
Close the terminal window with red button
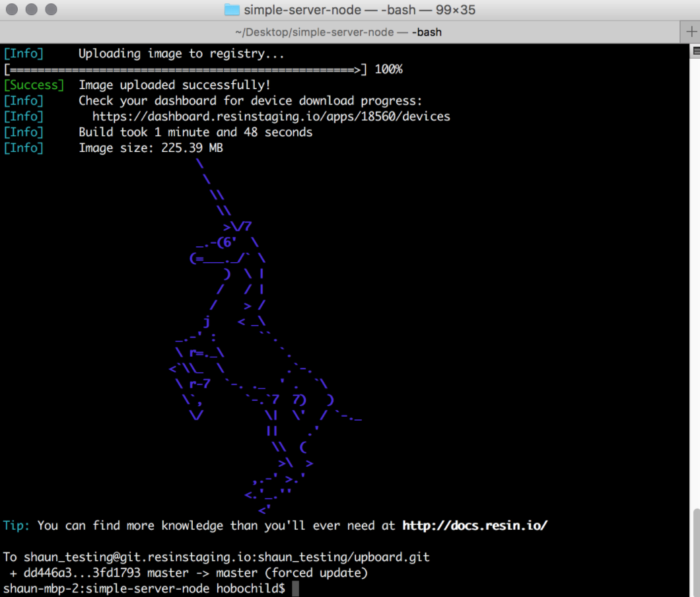coord(13,10)
